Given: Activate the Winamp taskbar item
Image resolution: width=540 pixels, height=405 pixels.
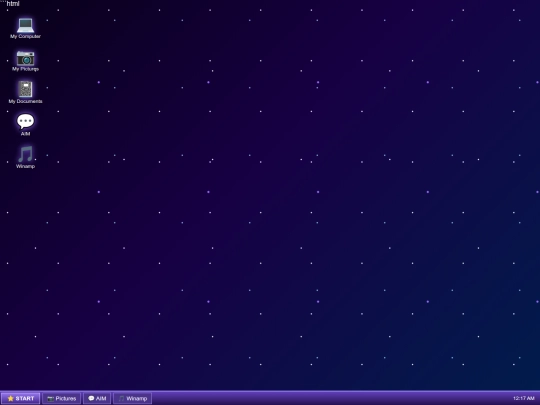Looking at the screenshot, I should click(x=133, y=398).
